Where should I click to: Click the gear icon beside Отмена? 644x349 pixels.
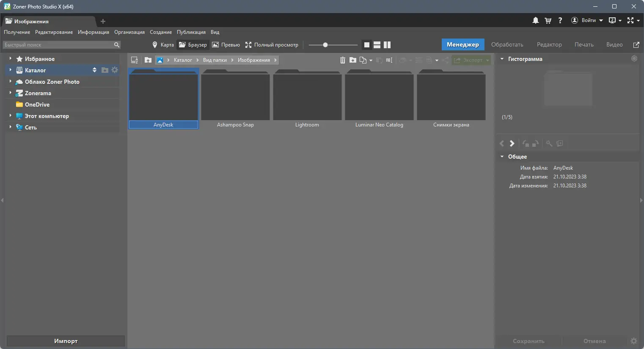point(633,341)
